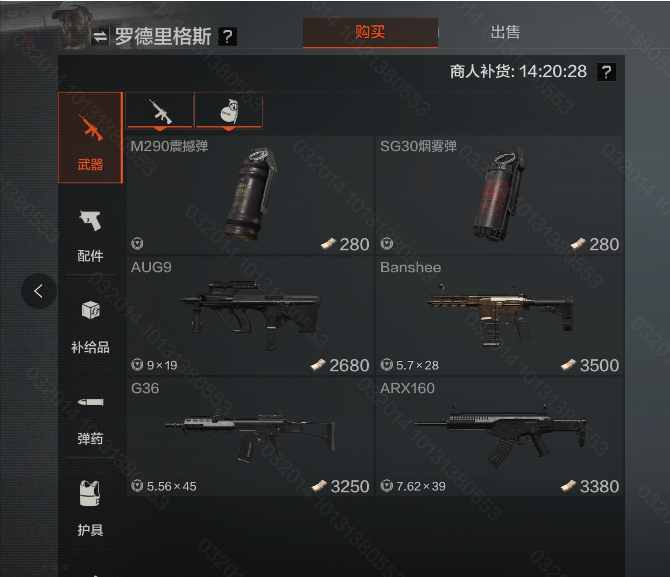Toggle the grenade filter tab

pyautogui.click(x=229, y=111)
